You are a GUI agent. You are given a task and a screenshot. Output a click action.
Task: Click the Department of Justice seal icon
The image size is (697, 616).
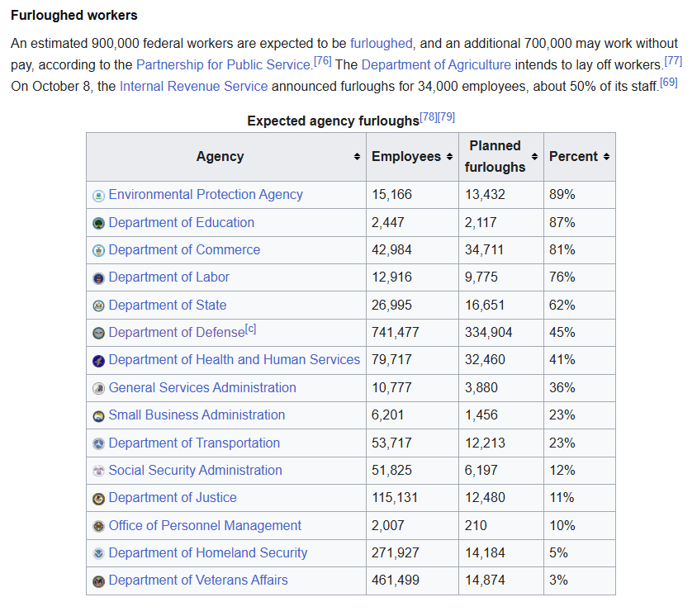pyautogui.click(x=98, y=499)
